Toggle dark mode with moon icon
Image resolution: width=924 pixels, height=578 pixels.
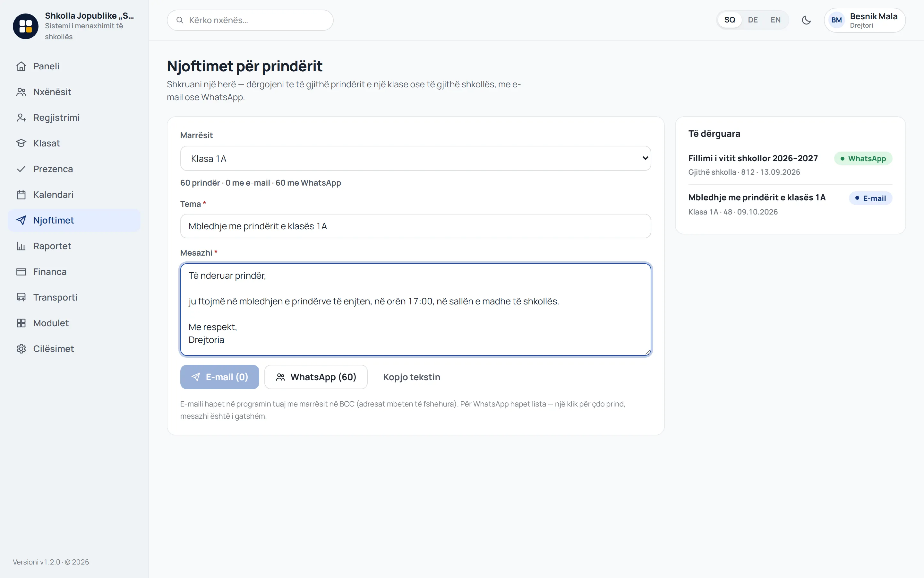click(806, 20)
